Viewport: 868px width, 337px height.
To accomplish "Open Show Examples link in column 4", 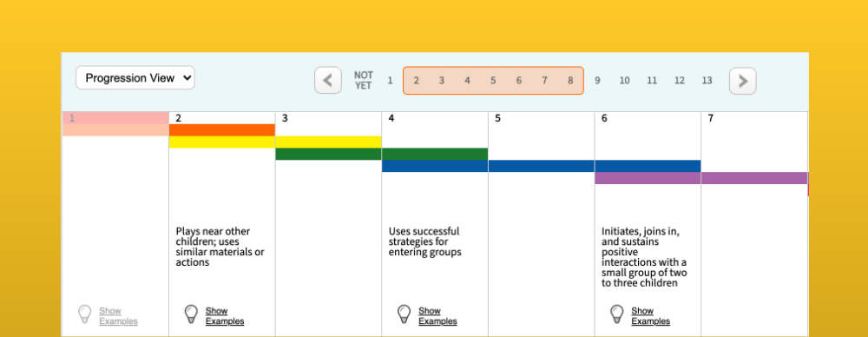I will coord(437,316).
